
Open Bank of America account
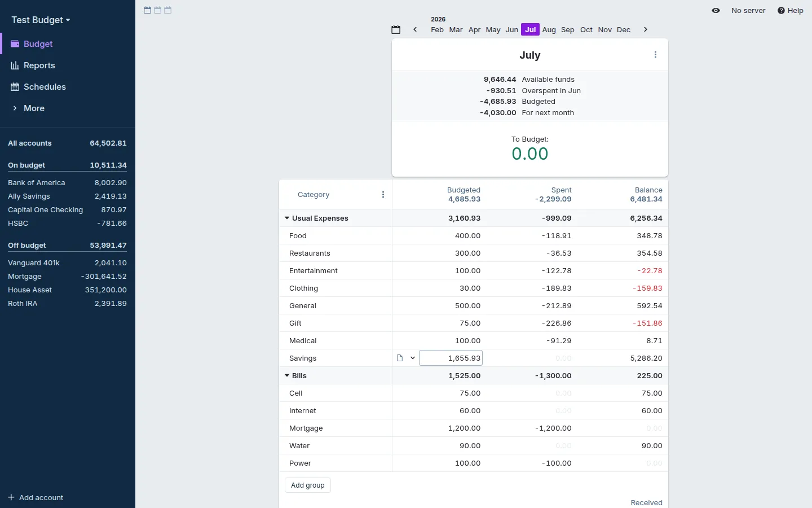click(x=67, y=183)
